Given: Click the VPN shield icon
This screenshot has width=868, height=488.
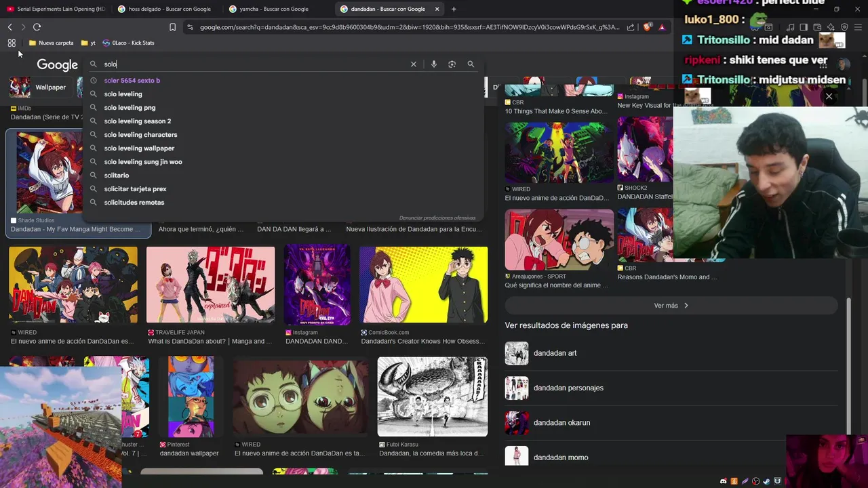Looking at the screenshot, I should (844, 27).
